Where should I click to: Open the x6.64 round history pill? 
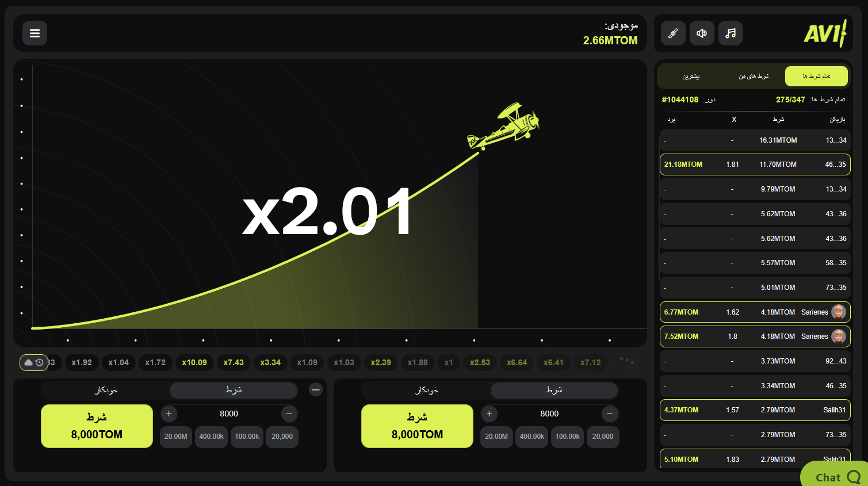coord(517,362)
